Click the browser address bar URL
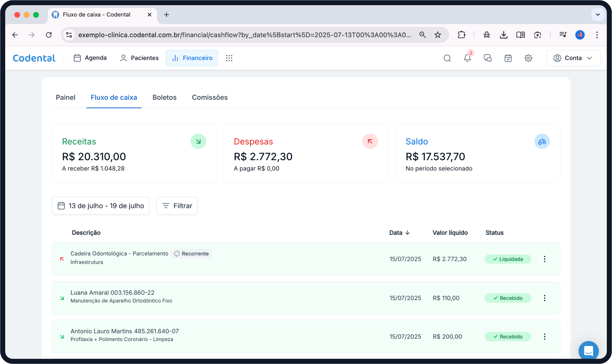Screen dimensions: 612x364 pyautogui.click(x=244, y=35)
